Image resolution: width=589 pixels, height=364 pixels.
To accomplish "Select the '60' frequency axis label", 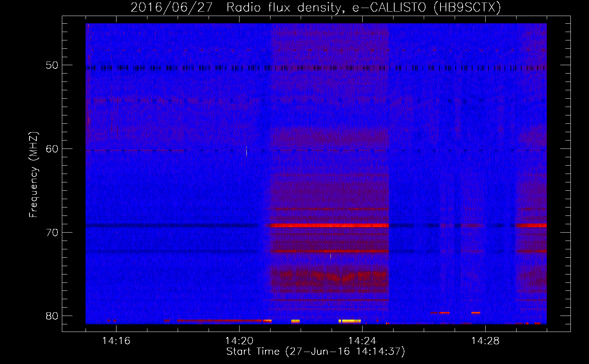I will click(52, 149).
